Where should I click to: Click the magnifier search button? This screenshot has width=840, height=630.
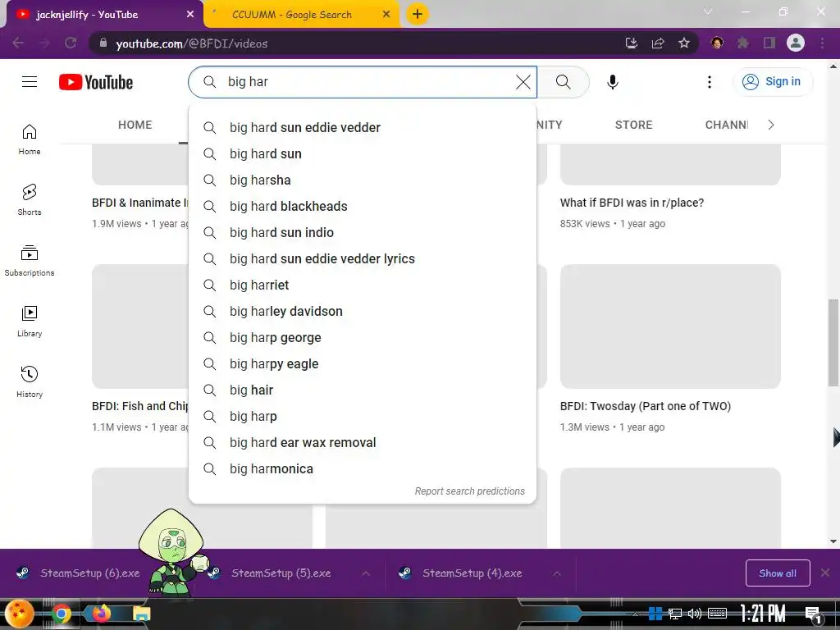tap(563, 82)
